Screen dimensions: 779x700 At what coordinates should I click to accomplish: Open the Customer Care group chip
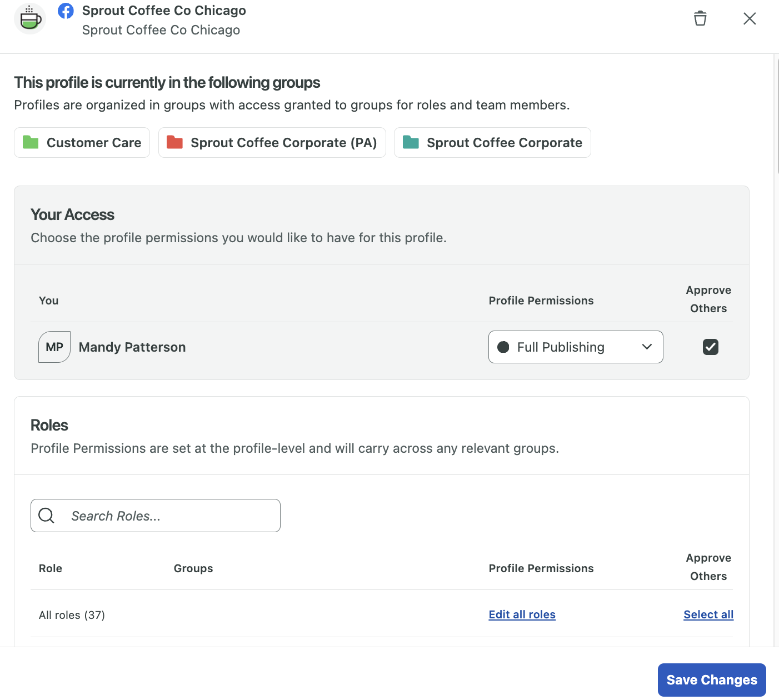82,143
